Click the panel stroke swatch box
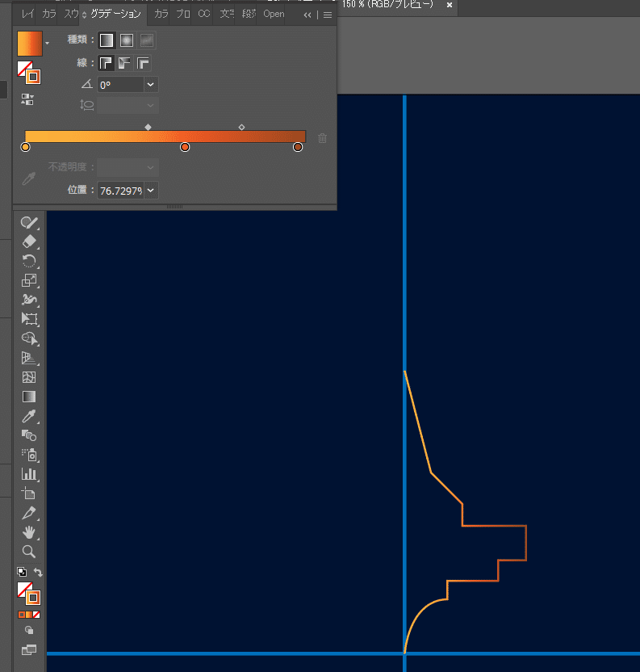The width and height of the screenshot is (640, 672). tap(33, 78)
